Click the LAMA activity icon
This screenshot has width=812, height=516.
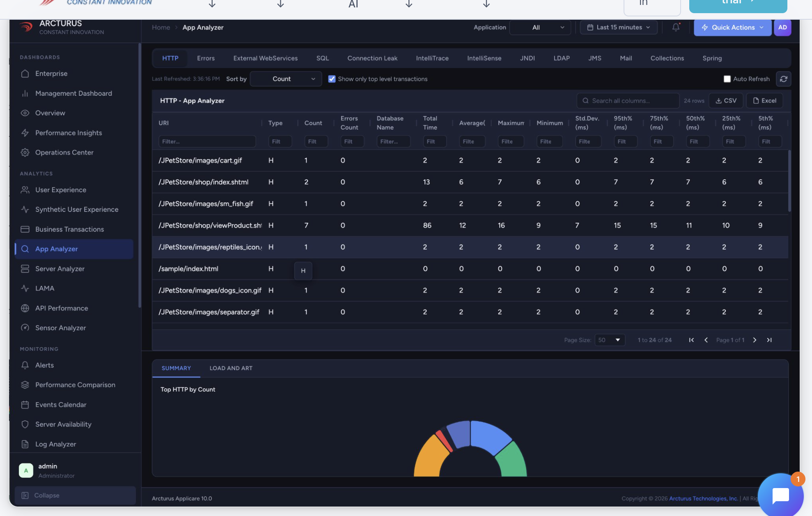[25, 288]
